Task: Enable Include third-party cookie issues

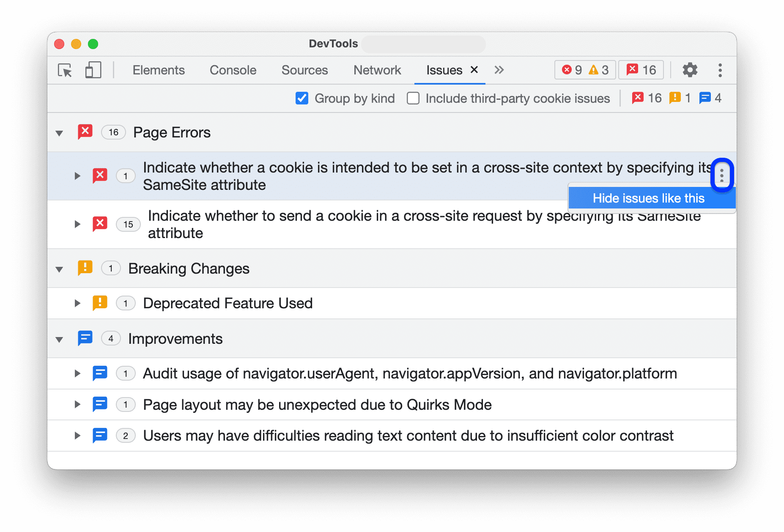Action: [413, 98]
